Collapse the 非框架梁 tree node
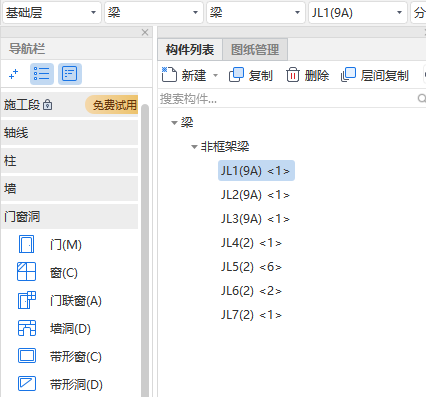Viewport: 426px width, 397px height. tap(194, 147)
